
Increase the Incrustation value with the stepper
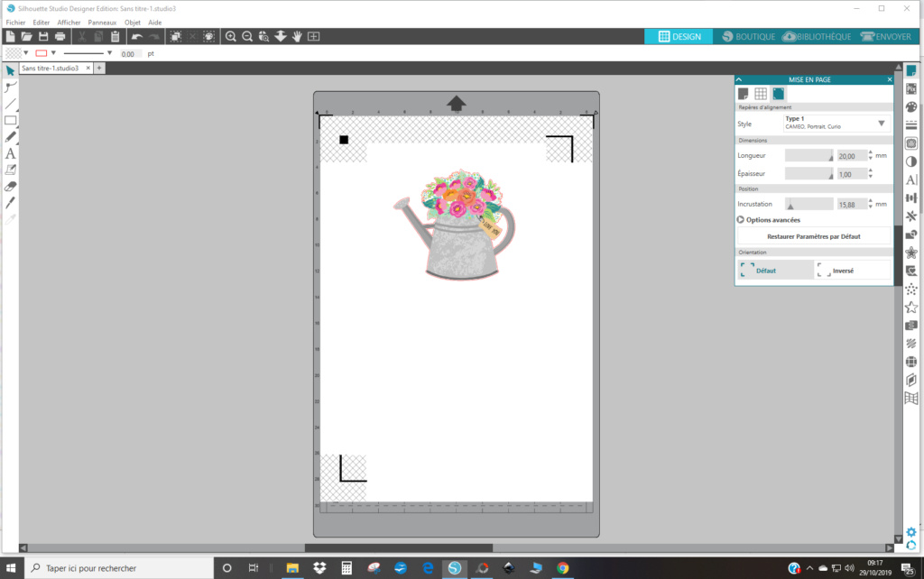click(x=871, y=201)
